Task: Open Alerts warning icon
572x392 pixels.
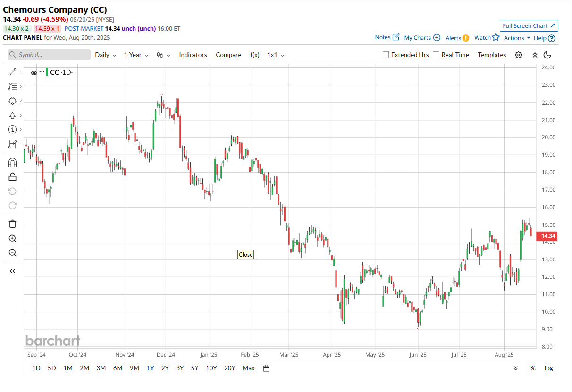Action: coord(466,38)
